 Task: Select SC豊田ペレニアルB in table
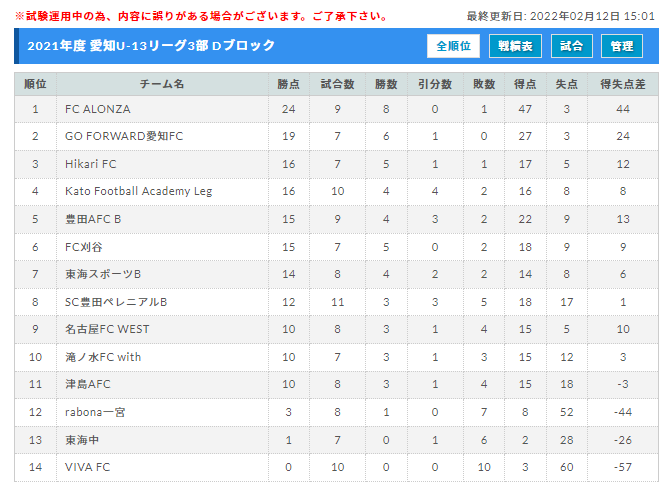[116, 302]
